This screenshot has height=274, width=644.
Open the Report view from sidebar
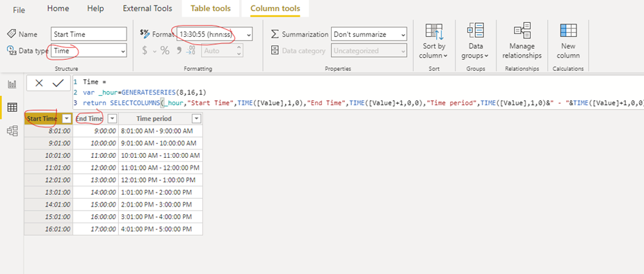[13, 84]
